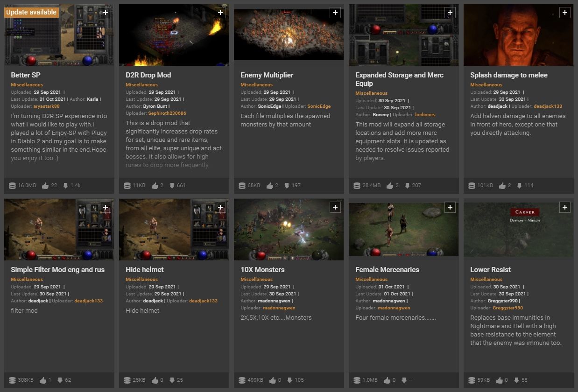Open the 10X Monsters mod title
578x392 pixels.
coord(262,270)
